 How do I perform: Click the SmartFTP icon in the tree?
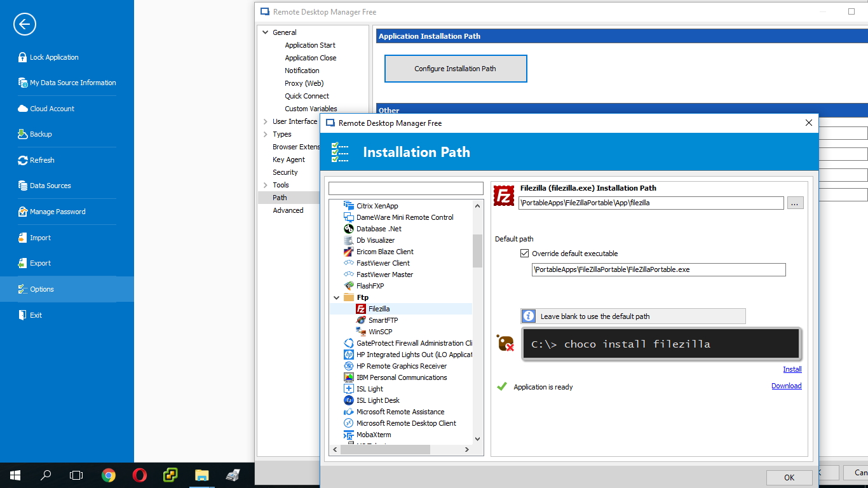point(361,320)
